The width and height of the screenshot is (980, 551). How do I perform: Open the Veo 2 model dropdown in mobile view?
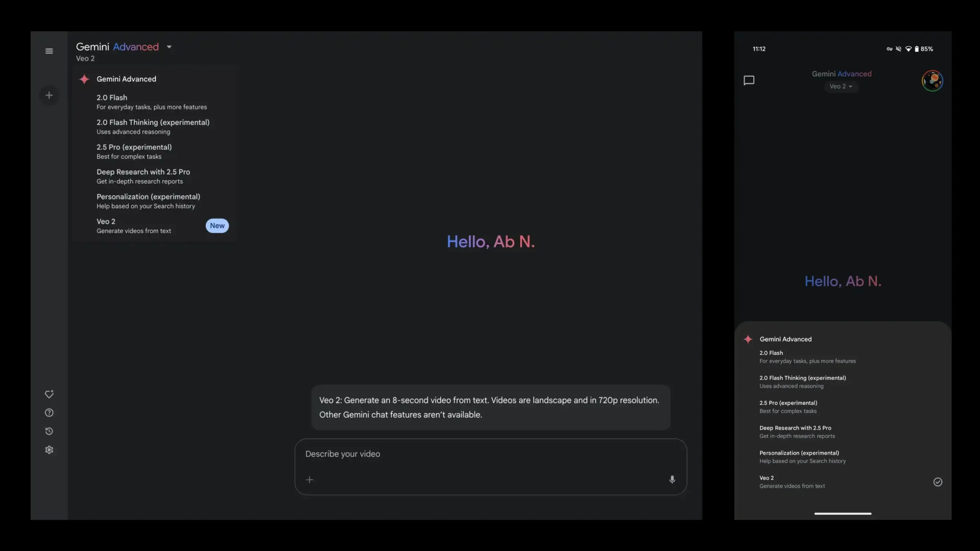(841, 86)
